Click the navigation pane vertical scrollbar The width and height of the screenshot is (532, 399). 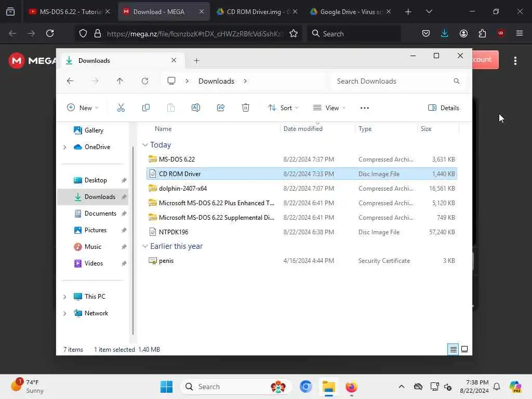(132, 241)
